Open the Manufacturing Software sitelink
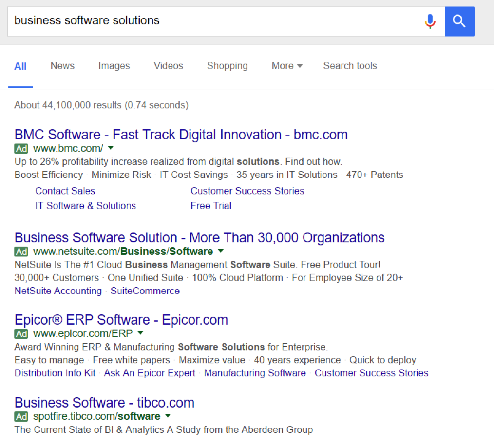This screenshot has height=448, width=494. [x=255, y=373]
